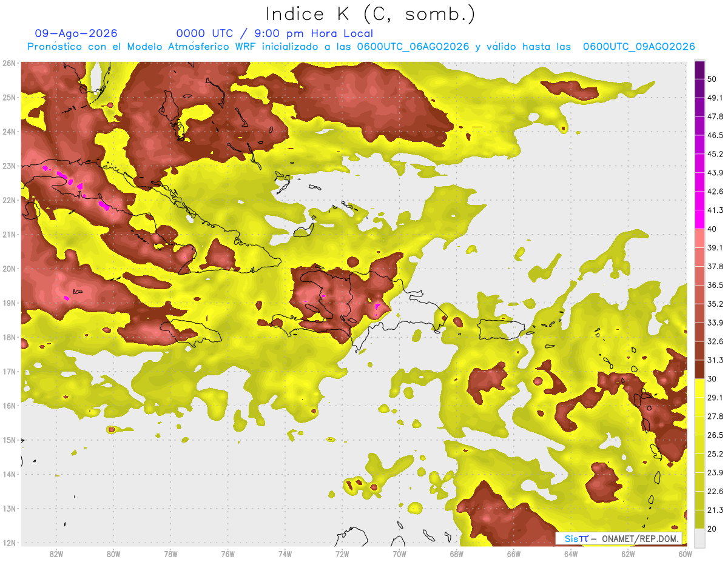Click the 70W longitude label
728x562 pixels.
[399, 554]
